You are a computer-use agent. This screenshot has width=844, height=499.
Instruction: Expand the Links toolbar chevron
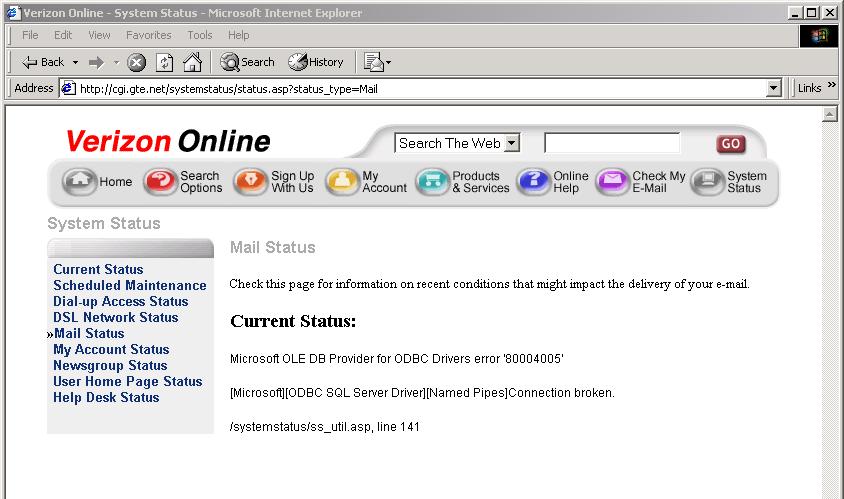tap(832, 85)
